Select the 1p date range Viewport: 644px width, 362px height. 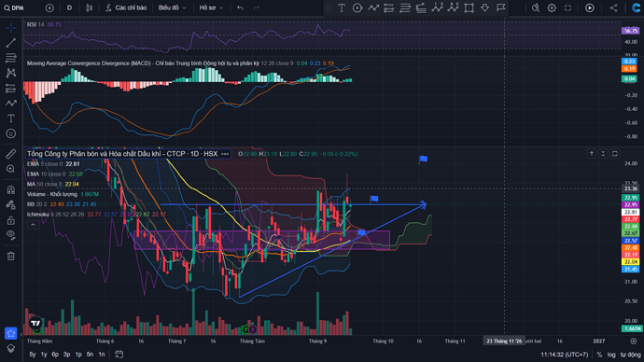(78, 355)
